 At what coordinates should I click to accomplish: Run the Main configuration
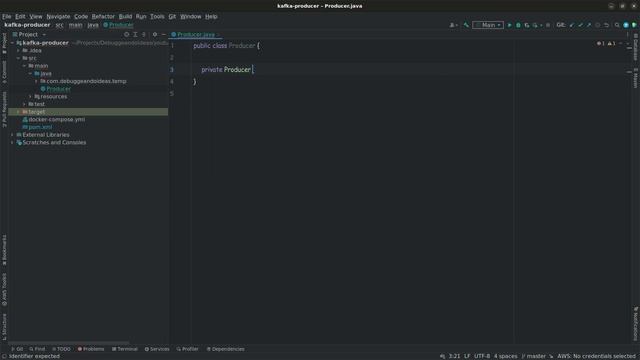509,25
